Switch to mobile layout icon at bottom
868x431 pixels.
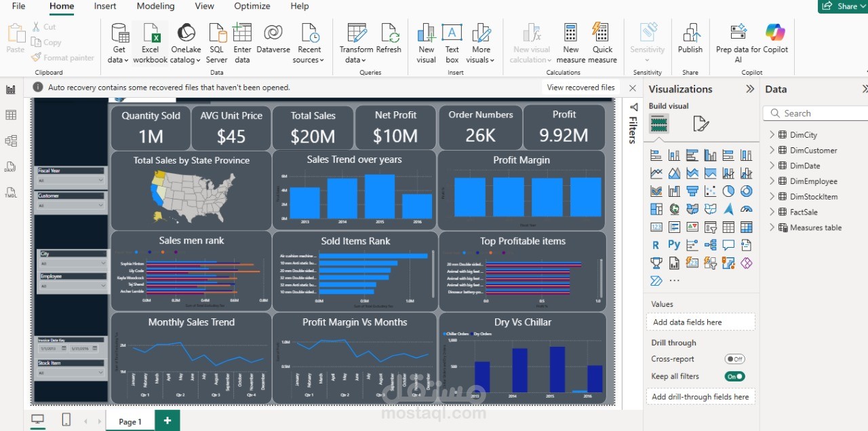coord(66,420)
